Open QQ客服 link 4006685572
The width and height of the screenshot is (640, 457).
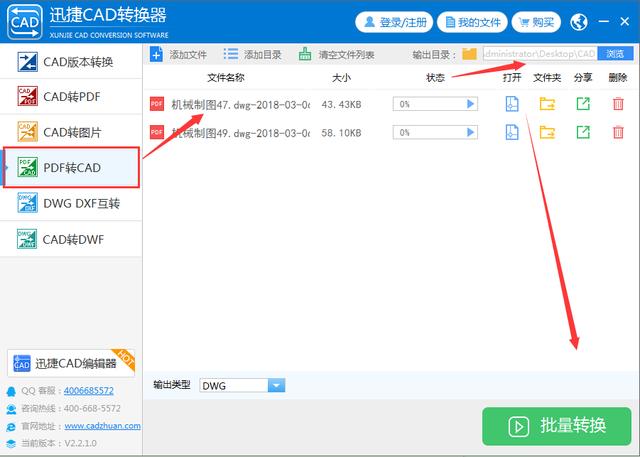89,390
